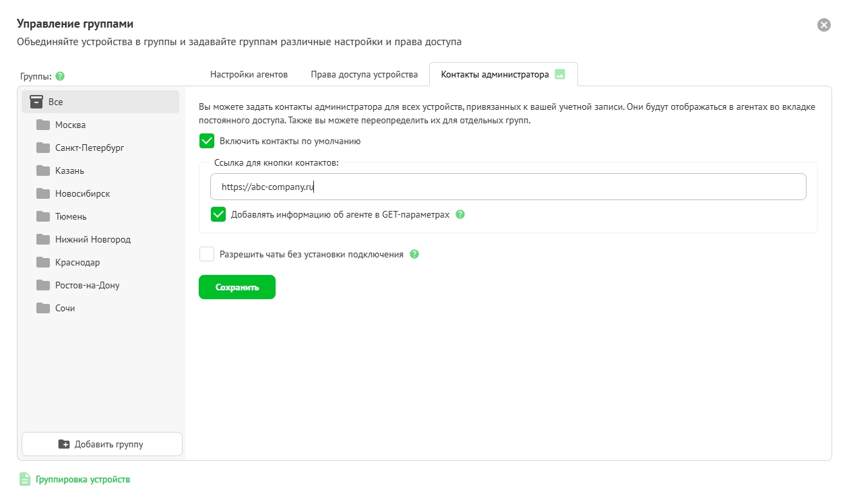This screenshot has width=849, height=504.
Task: Switch to Права доступа устройства tab
Action: (365, 74)
